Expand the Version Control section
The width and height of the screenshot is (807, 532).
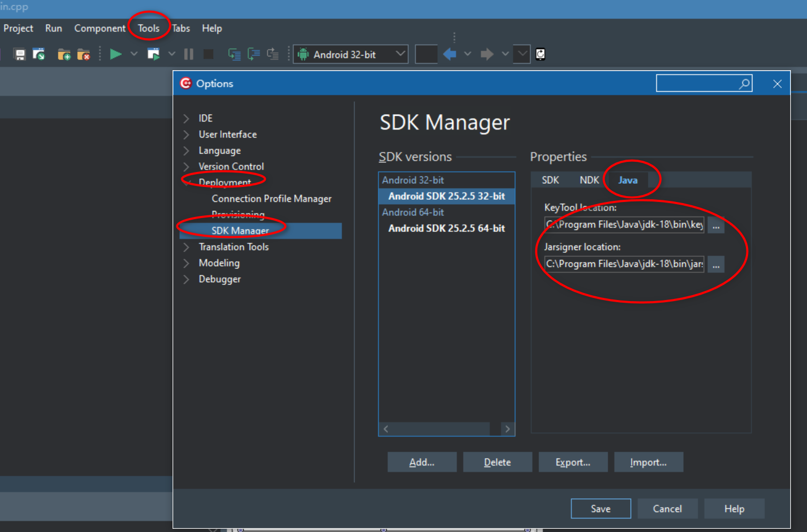coord(186,166)
